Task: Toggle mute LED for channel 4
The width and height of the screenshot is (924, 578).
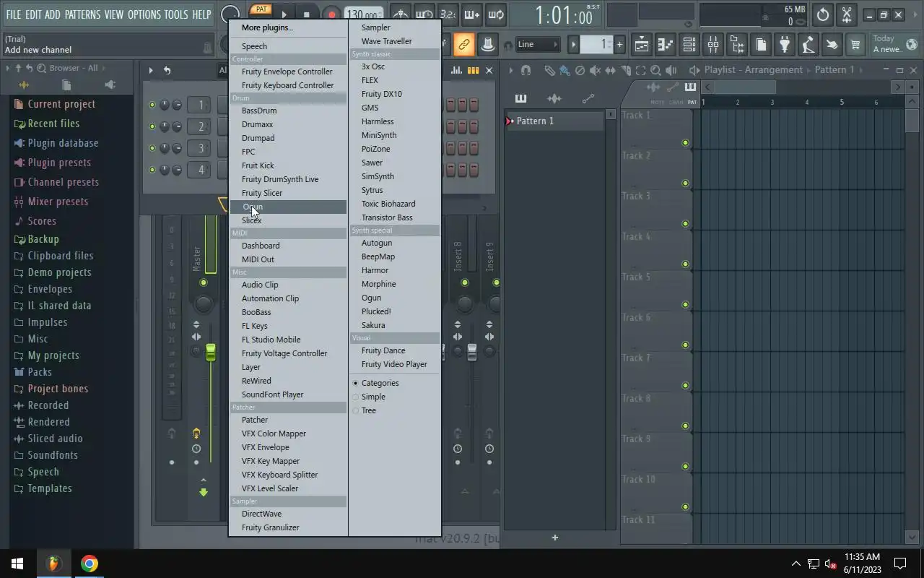Action: [x=152, y=170]
